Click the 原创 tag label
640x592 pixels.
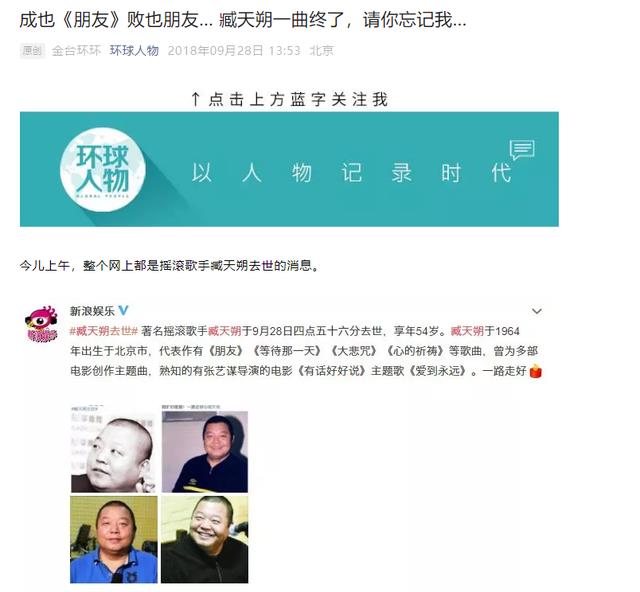[x=32, y=51]
